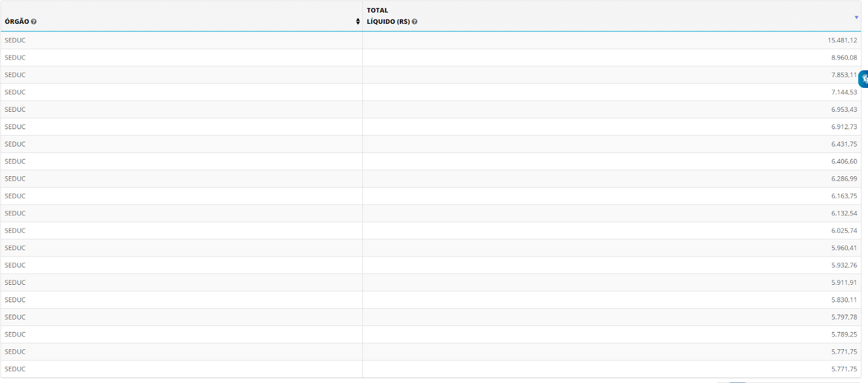Select the value 5.830,11
Viewport: 868px width, 383px height.
844,300
